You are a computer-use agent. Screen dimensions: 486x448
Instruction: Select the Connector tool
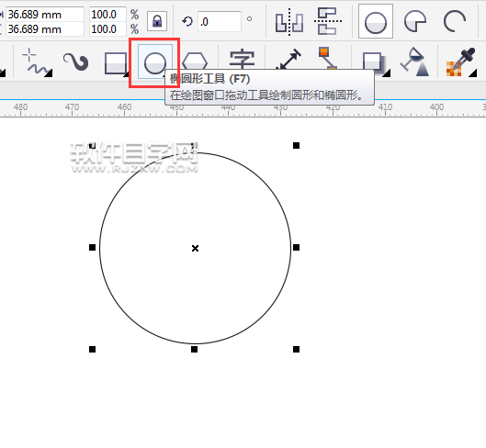[x=328, y=58]
